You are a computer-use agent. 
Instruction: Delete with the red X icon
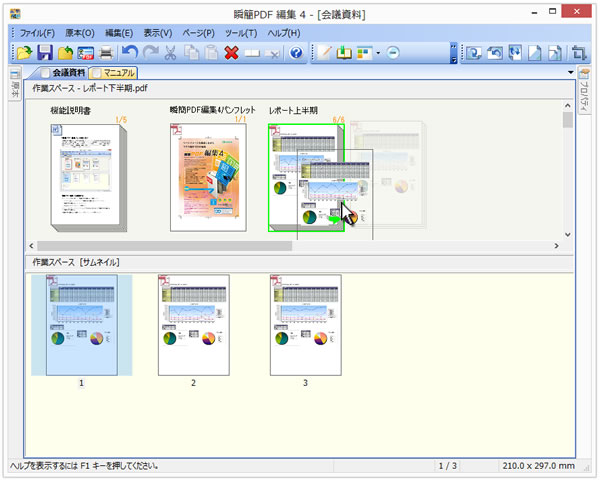click(232, 53)
